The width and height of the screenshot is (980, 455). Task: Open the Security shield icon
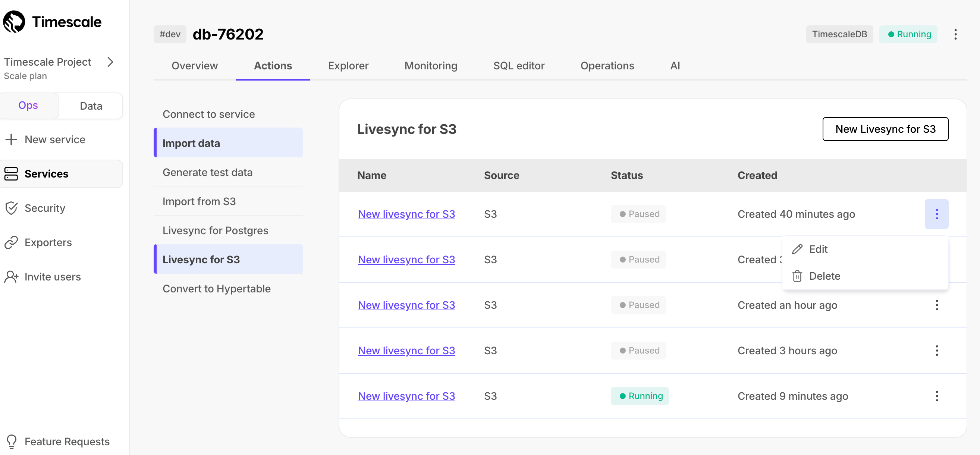(x=11, y=208)
